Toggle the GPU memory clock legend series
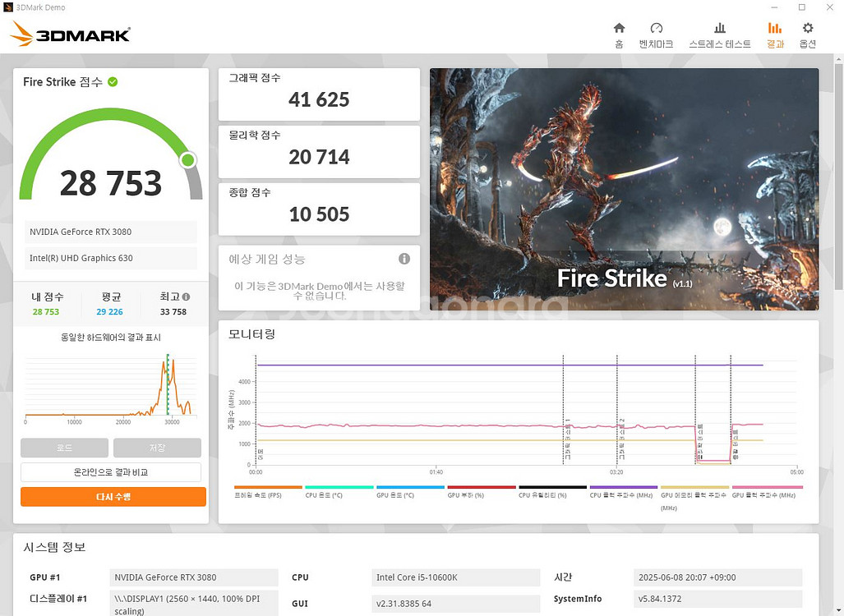Viewport: 844px width, 616px height. (694, 499)
